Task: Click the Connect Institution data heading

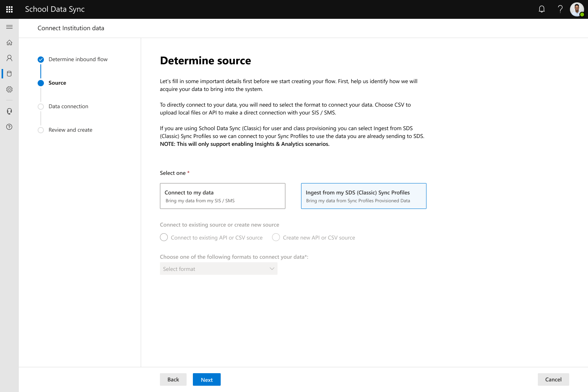Action: (x=71, y=28)
